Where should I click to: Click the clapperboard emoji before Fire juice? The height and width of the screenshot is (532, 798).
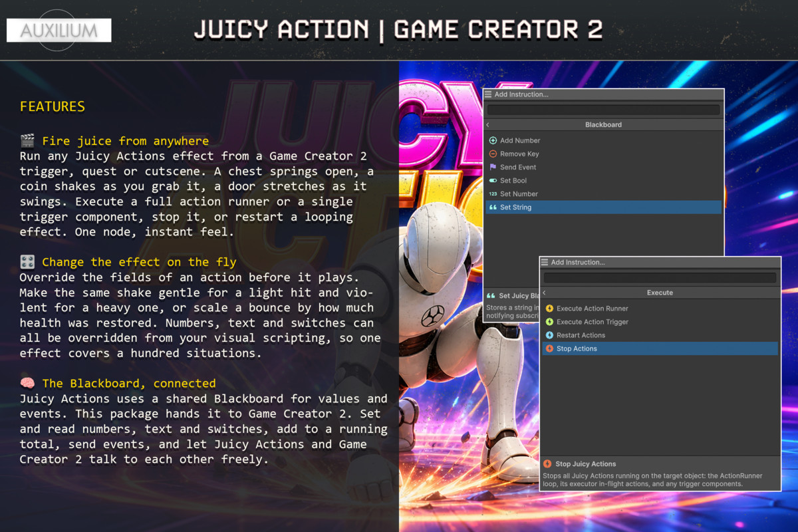click(x=27, y=140)
